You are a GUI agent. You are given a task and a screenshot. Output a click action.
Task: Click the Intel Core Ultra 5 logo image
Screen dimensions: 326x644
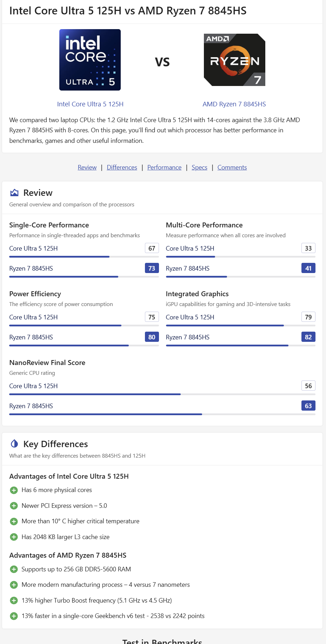(x=90, y=60)
